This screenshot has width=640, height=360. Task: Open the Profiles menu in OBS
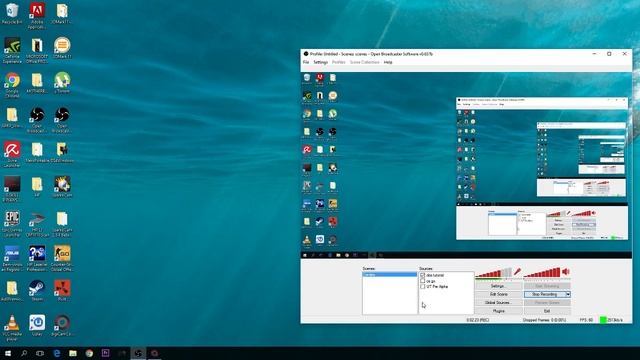coord(338,62)
